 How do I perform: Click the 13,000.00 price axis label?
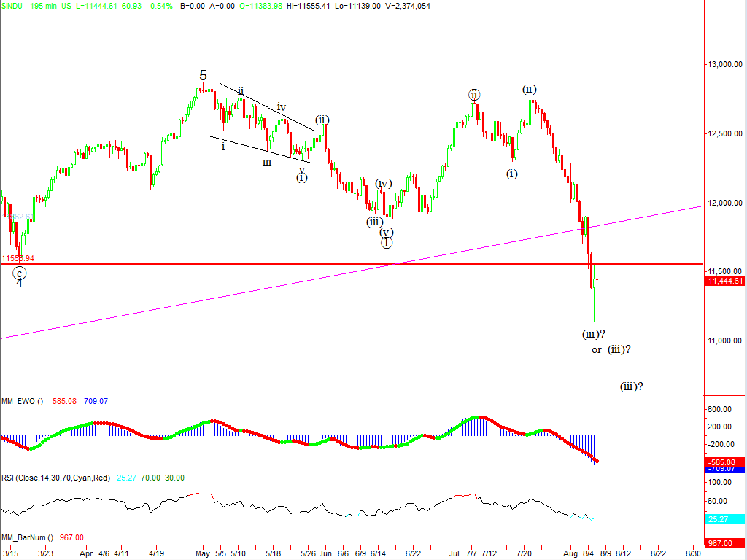pos(726,65)
